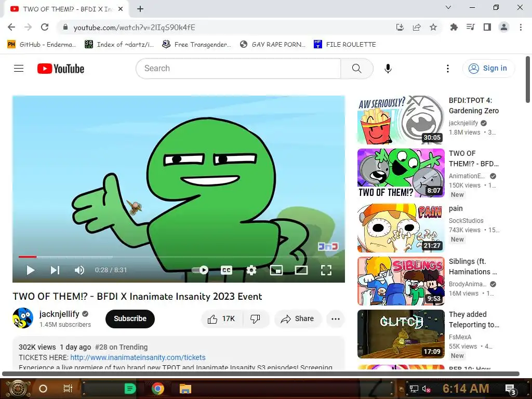
Task: Open They added Teleporting video title
Action: point(474,320)
